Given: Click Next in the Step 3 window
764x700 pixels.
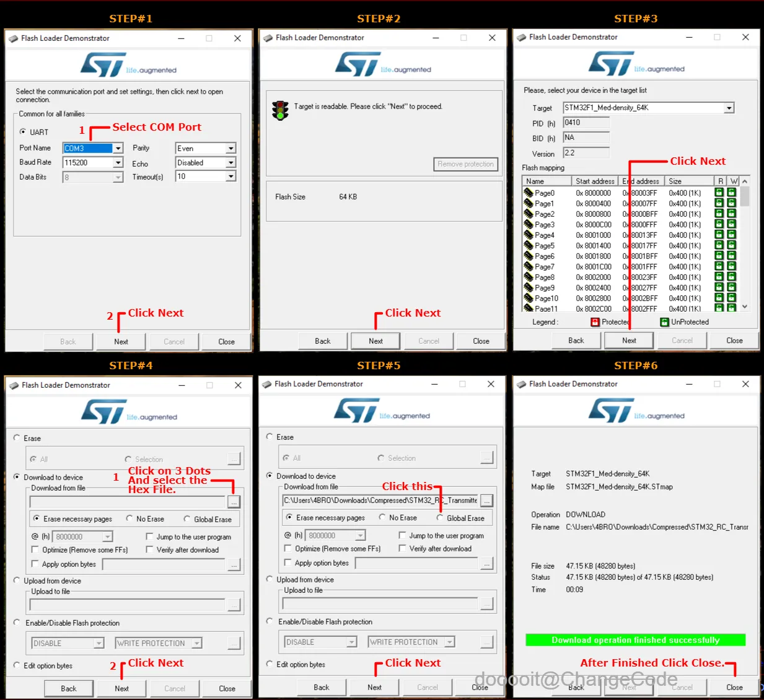Looking at the screenshot, I should point(629,340).
